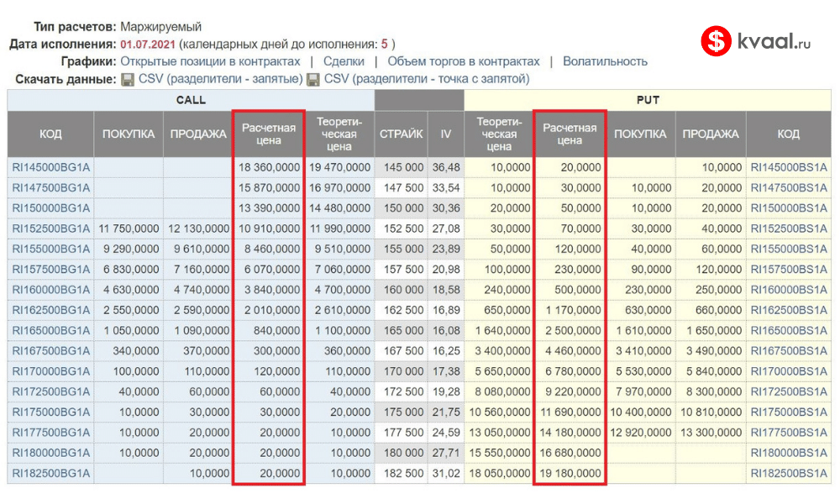
Task: Select call bid 11 750,0000
Action: coord(129,228)
